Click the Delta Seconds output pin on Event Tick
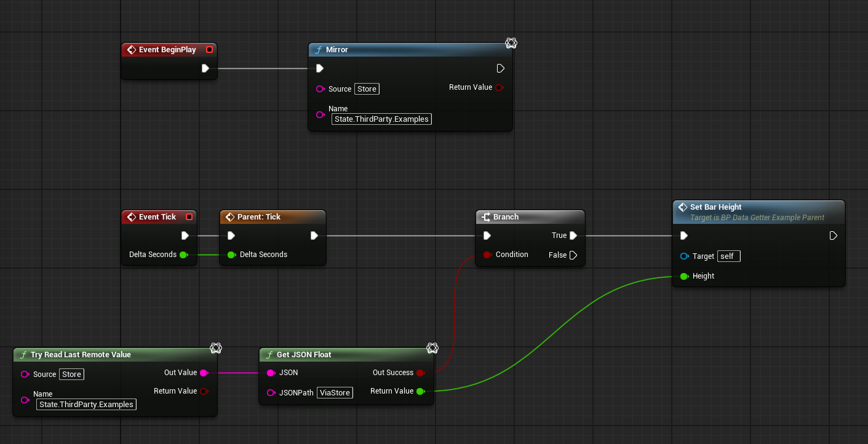The image size is (868, 444). (183, 255)
